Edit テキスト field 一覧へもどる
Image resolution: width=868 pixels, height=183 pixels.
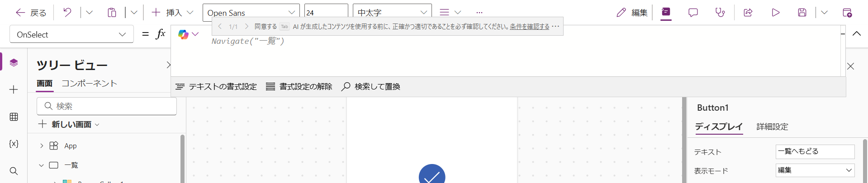(815, 152)
